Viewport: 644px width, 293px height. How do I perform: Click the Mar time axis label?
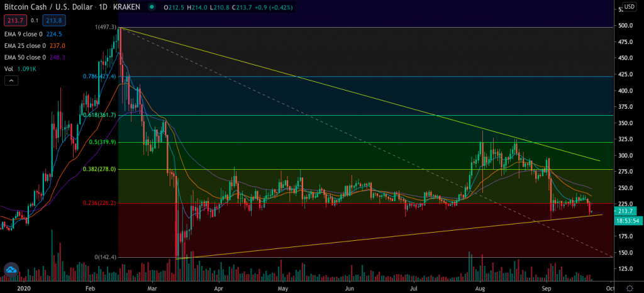pyautogui.click(x=152, y=288)
